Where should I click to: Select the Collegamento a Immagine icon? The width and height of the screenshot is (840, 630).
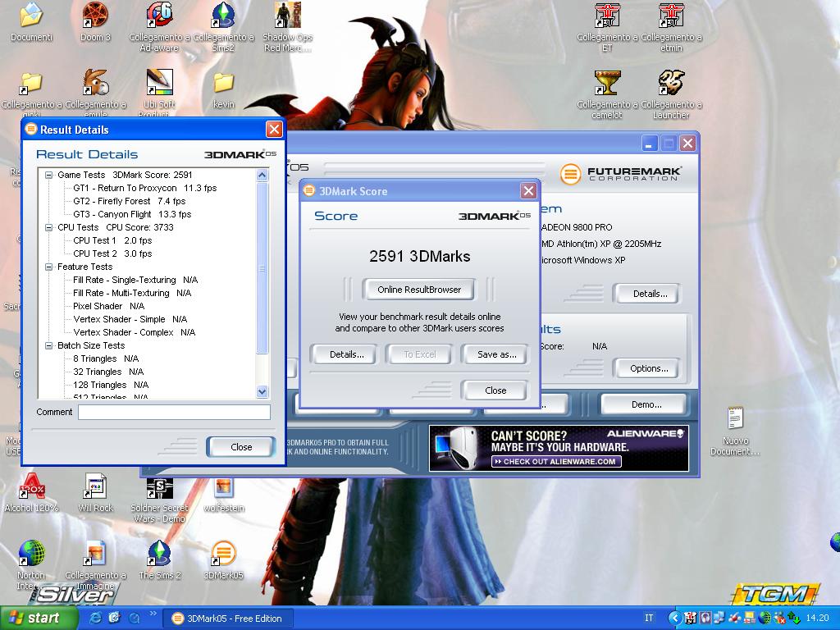click(x=95, y=554)
